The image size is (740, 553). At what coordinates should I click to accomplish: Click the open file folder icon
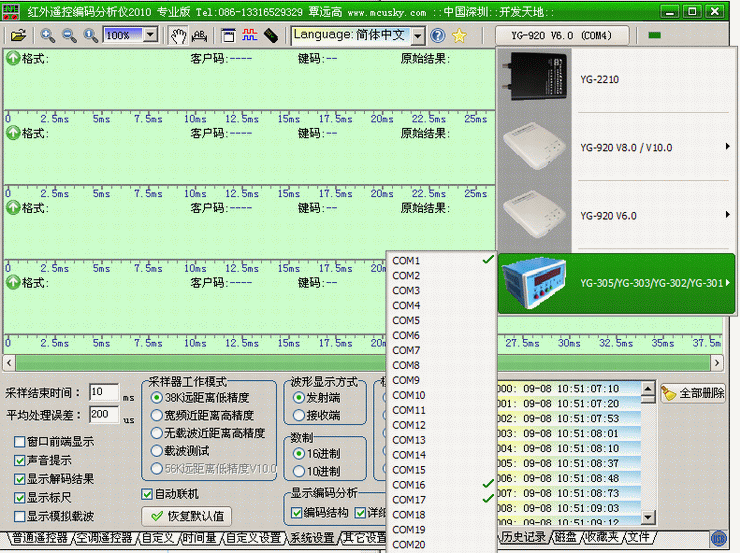click(18, 35)
